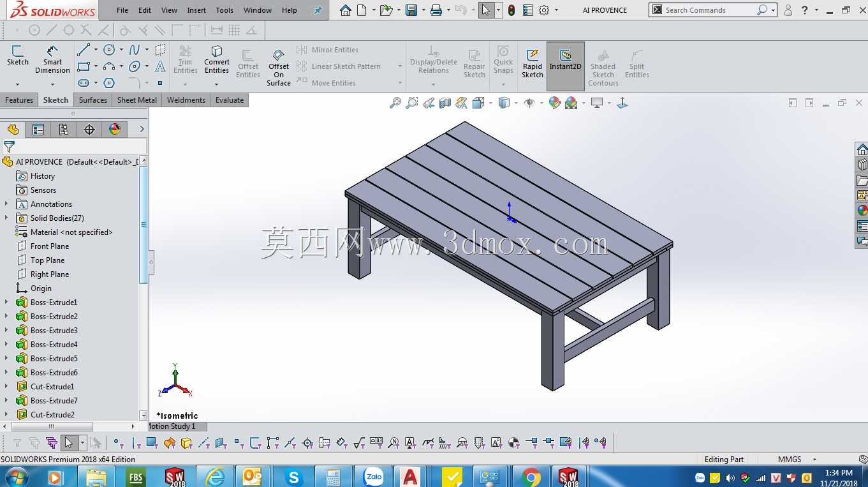Viewport: 868px width, 487px height.
Task: Expand the FeatureManager panel tabs chevron
Action: [142, 130]
